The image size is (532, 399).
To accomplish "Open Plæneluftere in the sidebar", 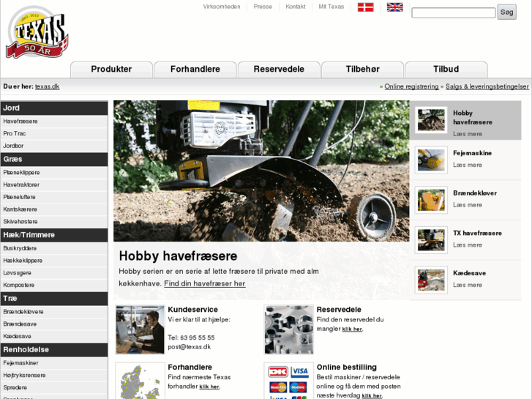I will click(54, 197).
